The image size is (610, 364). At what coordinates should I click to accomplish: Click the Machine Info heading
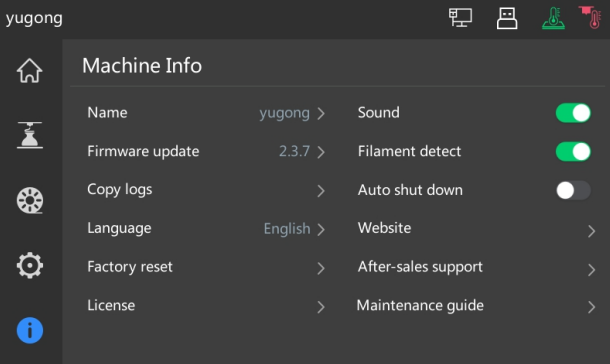[x=142, y=65]
